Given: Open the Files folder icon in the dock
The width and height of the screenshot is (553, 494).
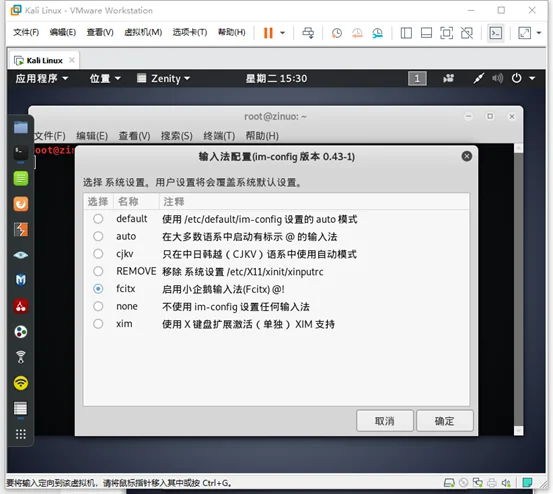Looking at the screenshot, I should pos(21,127).
